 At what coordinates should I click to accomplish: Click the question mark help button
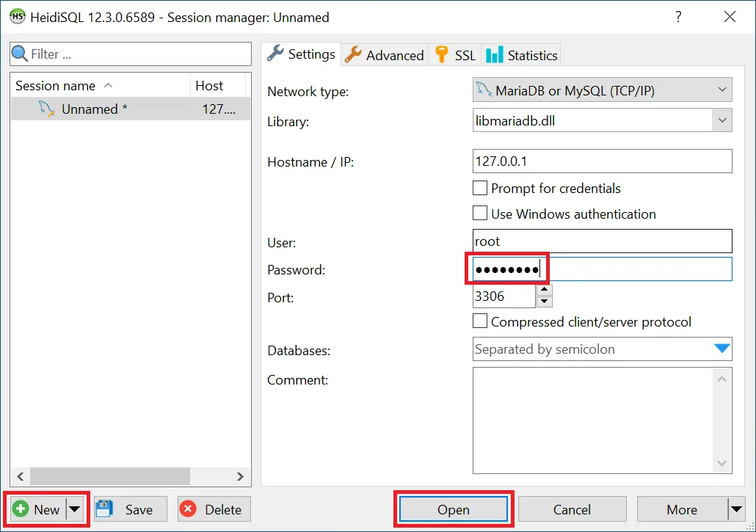pos(678,17)
